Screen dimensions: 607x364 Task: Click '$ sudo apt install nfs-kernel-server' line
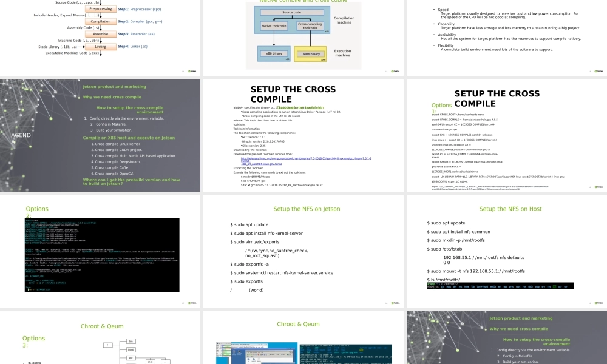pyautogui.click(x=266, y=233)
